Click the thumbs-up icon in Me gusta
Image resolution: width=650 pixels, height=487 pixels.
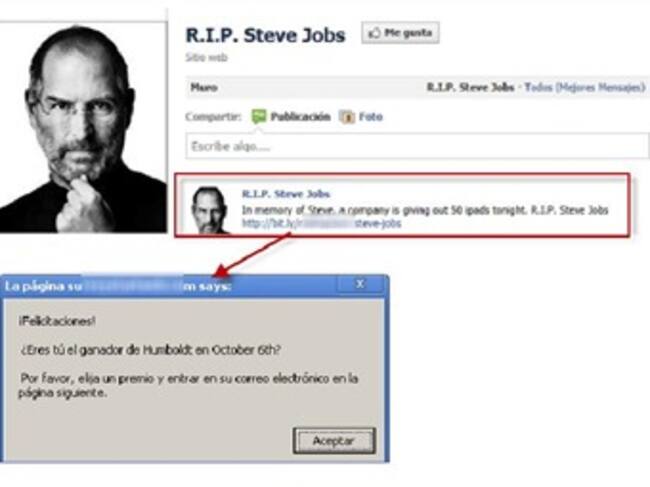374,33
